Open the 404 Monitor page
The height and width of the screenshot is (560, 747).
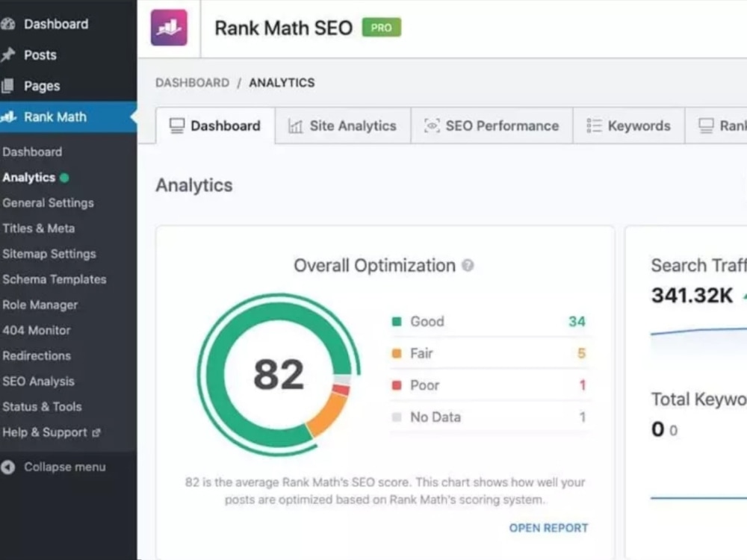[x=36, y=331]
